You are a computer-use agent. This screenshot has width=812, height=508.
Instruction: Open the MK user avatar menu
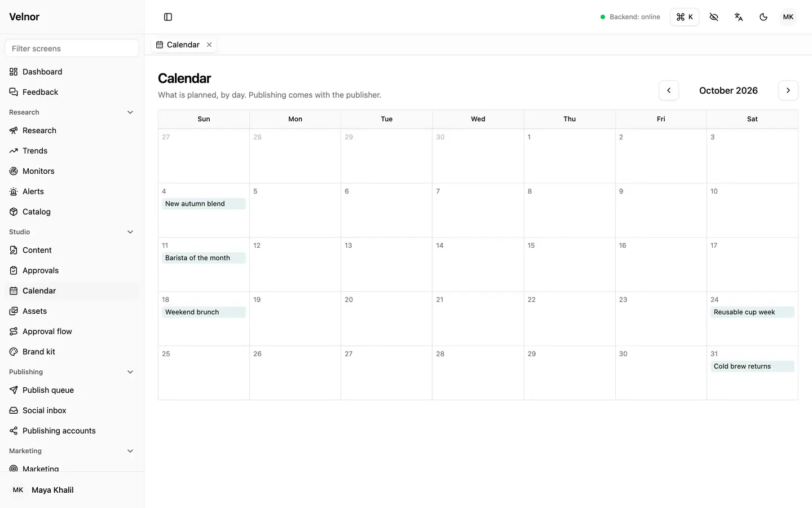[788, 17]
